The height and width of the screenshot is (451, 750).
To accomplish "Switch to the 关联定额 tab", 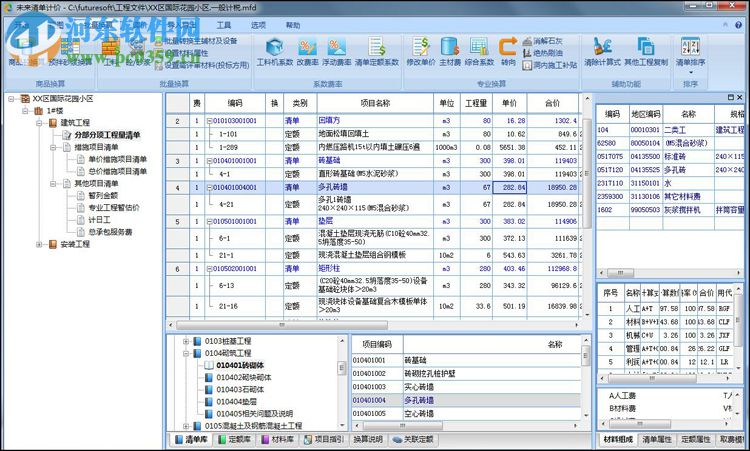I will pyautogui.click(x=413, y=439).
